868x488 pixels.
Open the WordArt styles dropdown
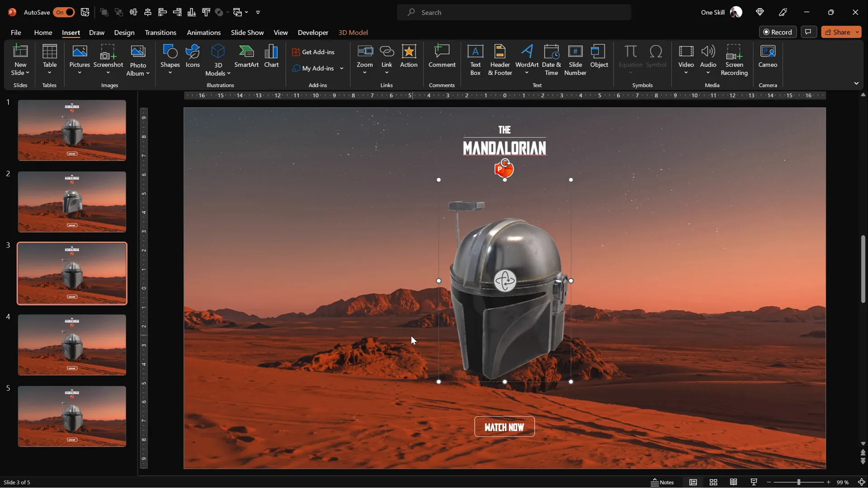click(x=527, y=73)
